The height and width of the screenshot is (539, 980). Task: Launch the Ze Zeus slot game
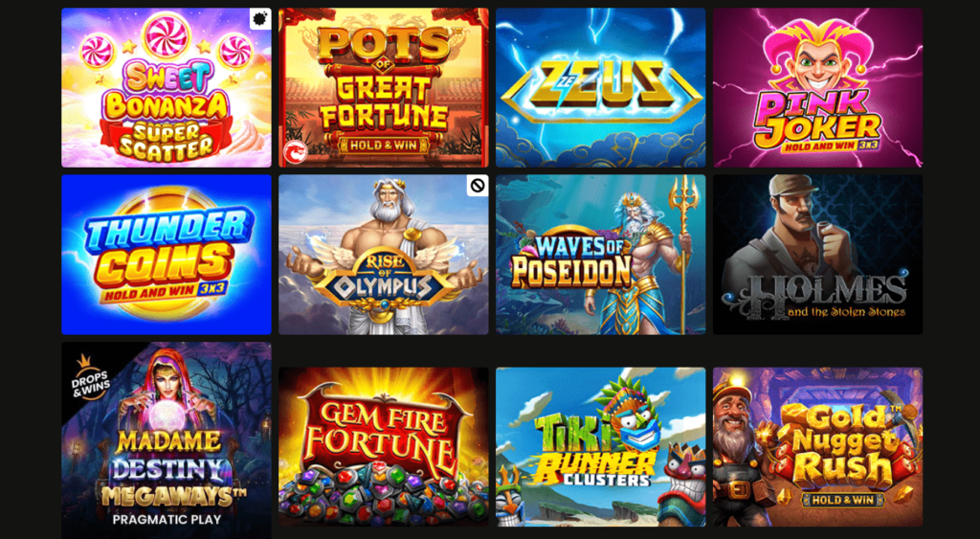601,87
